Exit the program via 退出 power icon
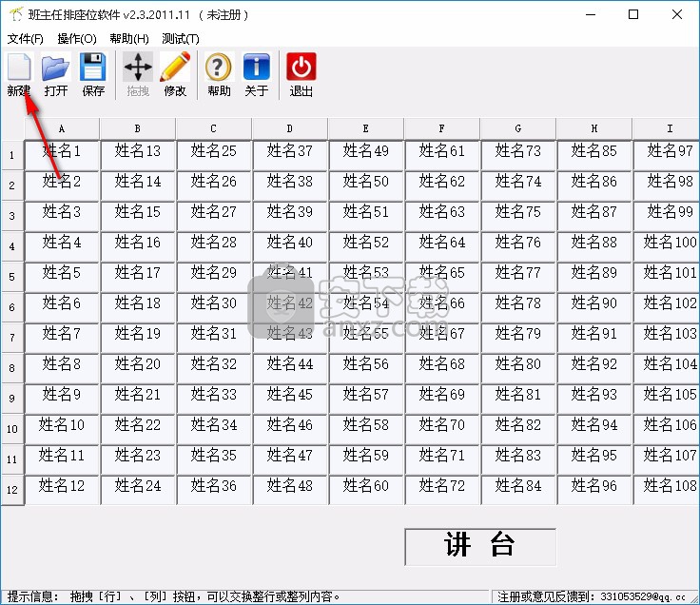 pos(301,74)
